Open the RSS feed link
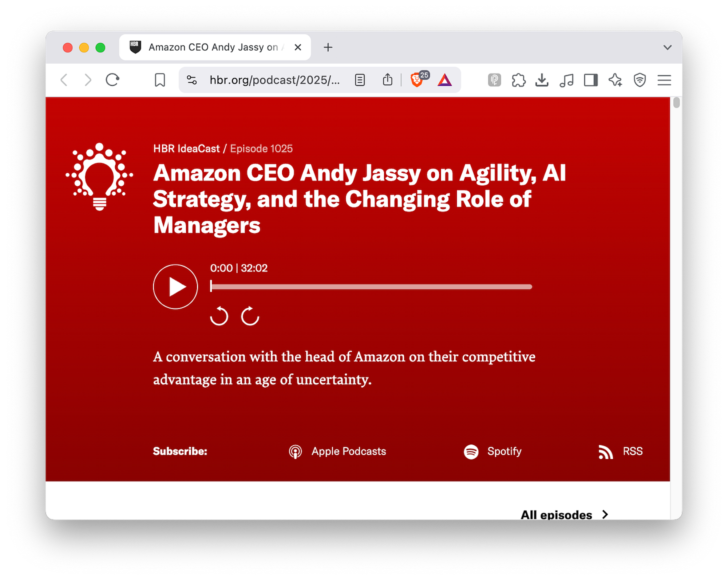This screenshot has width=728, height=580. click(620, 451)
